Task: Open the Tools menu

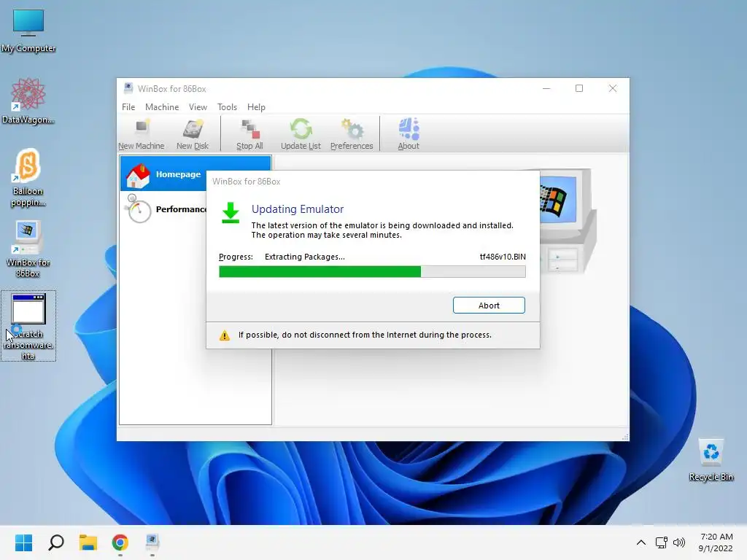Action: coord(228,107)
